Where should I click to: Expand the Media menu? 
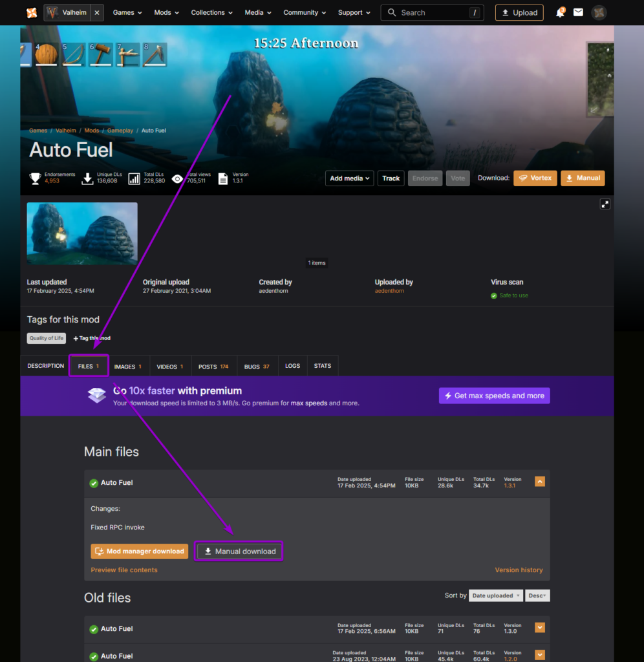click(257, 13)
